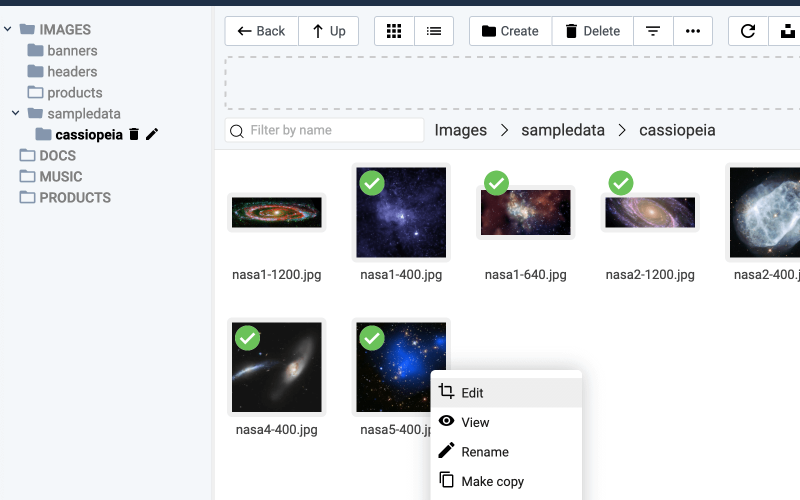Refresh the file list

point(748,31)
